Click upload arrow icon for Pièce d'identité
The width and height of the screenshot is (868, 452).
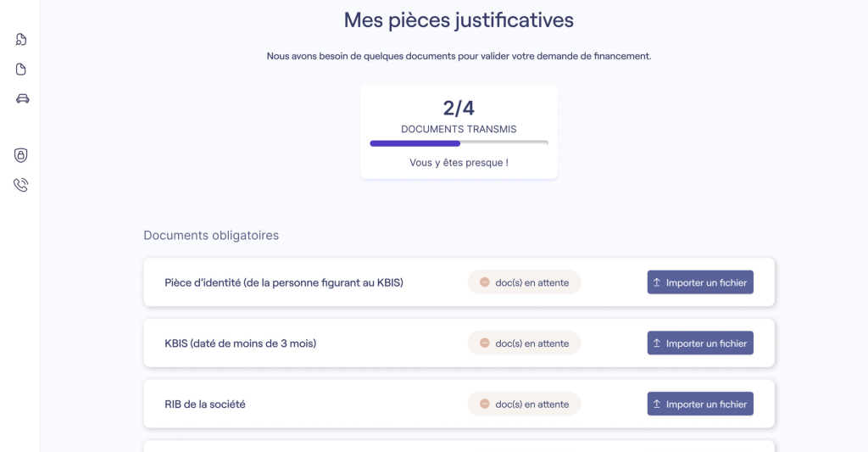point(657,282)
